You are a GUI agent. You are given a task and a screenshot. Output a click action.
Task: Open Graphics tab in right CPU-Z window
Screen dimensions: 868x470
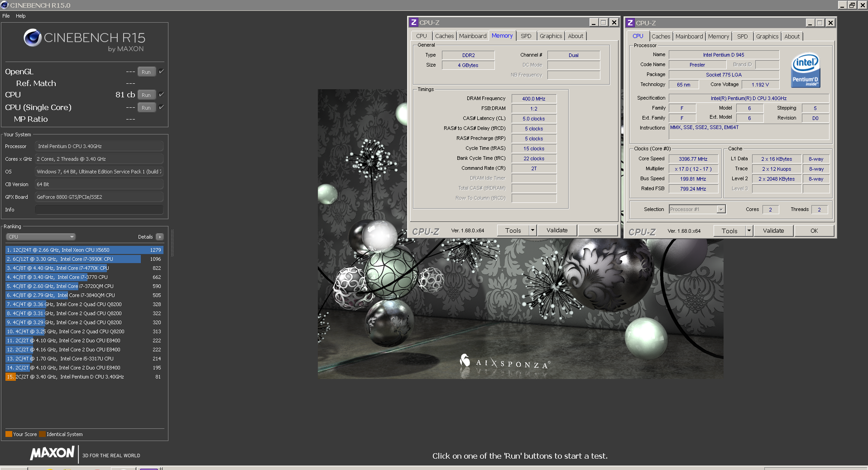point(767,36)
